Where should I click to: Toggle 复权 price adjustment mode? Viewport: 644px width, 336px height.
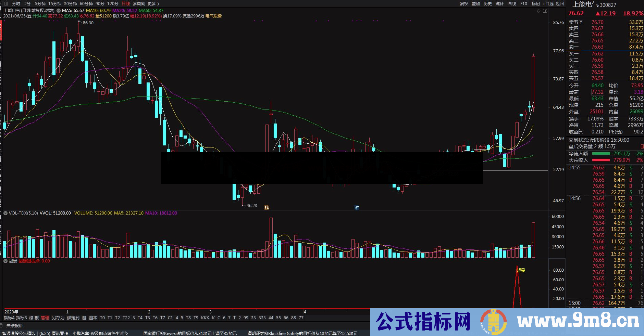pos(464,4)
